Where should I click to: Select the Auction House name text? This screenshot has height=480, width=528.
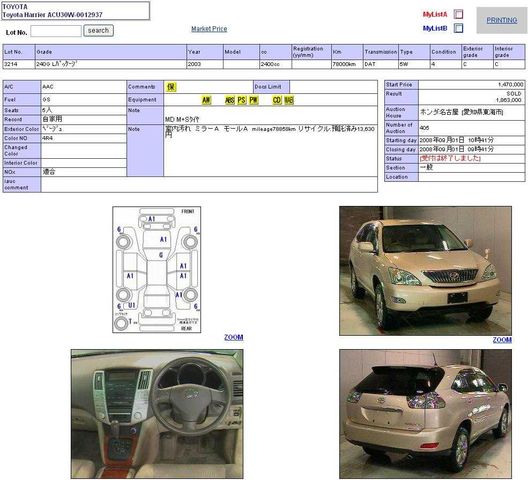coord(461,112)
